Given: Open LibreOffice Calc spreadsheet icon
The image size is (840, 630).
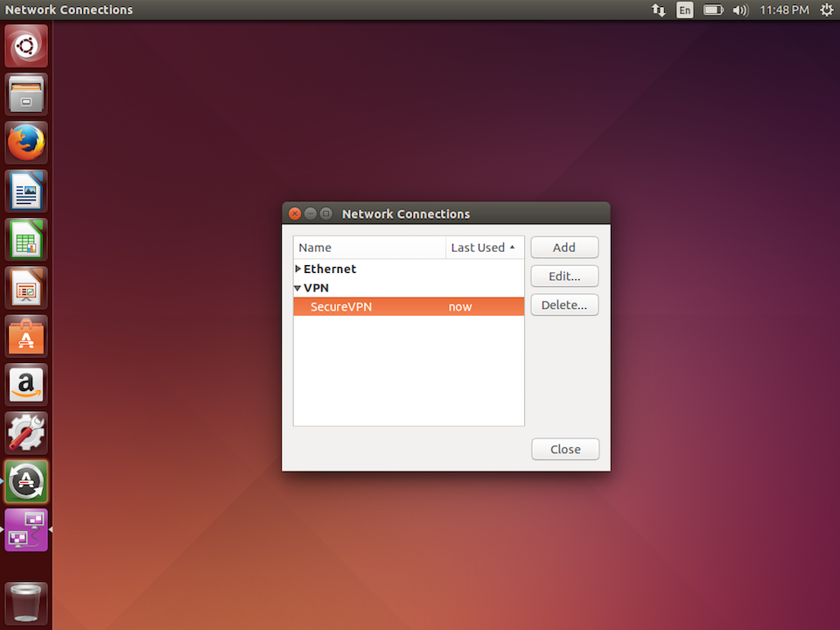Looking at the screenshot, I should click(26, 239).
